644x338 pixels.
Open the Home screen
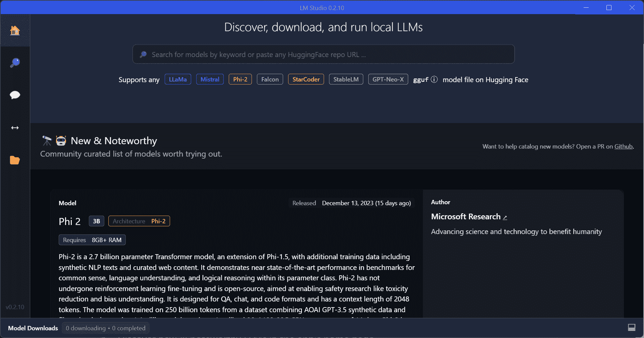point(15,31)
